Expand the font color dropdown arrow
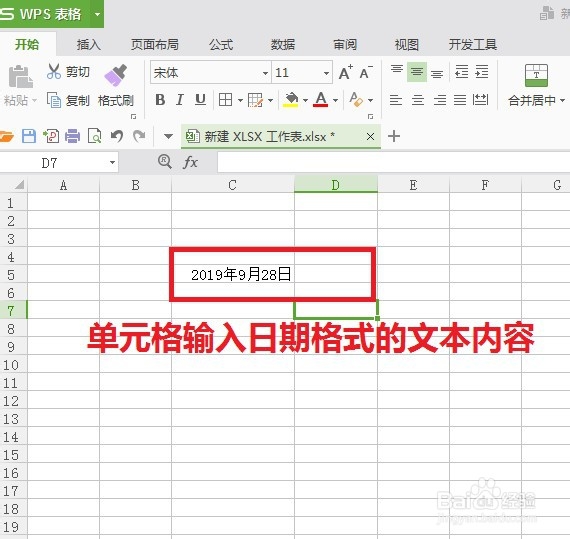Viewport: 570px width, 539px height. tap(335, 100)
